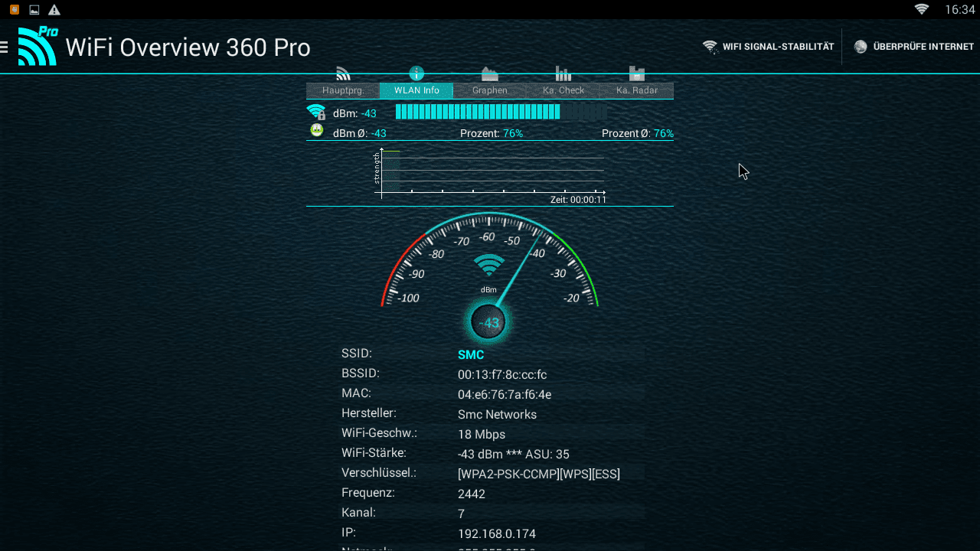Click the bar-chart icon above Ka. Check
980x551 pixels.
click(x=563, y=74)
